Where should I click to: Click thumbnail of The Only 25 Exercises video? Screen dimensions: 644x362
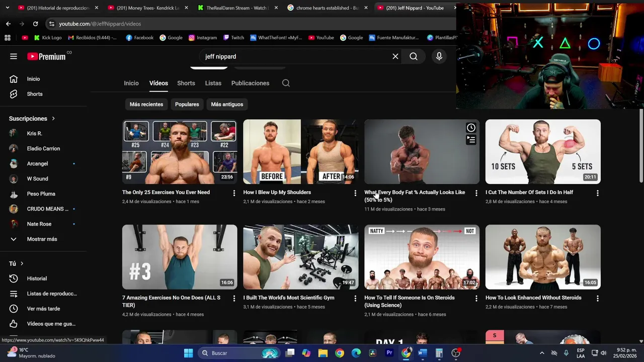click(x=180, y=151)
